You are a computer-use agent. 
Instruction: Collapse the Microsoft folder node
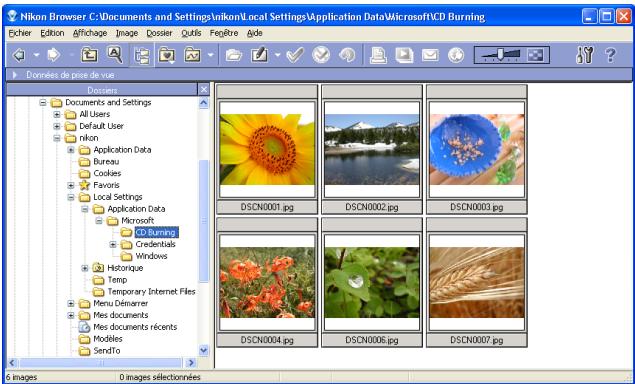coord(99,221)
